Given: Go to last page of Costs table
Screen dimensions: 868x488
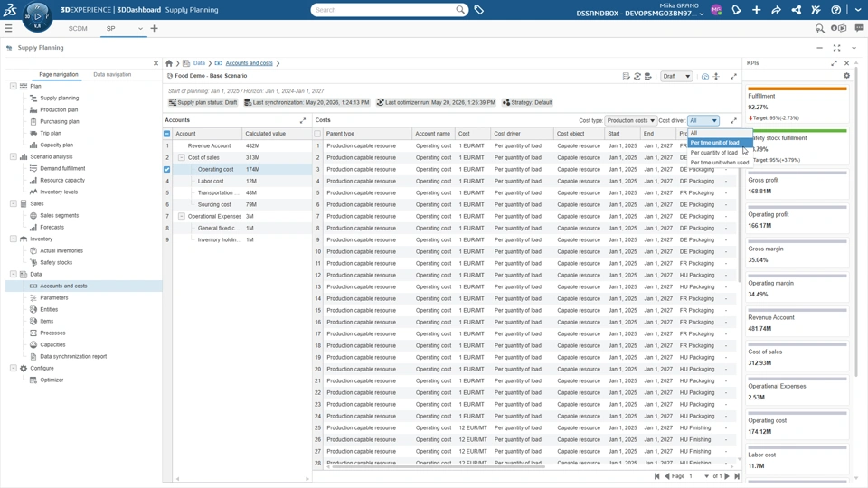Looking at the screenshot, I should [737, 476].
